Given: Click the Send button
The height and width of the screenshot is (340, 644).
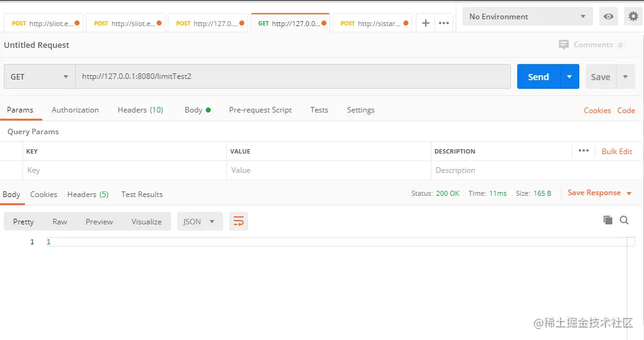Looking at the screenshot, I should [538, 76].
